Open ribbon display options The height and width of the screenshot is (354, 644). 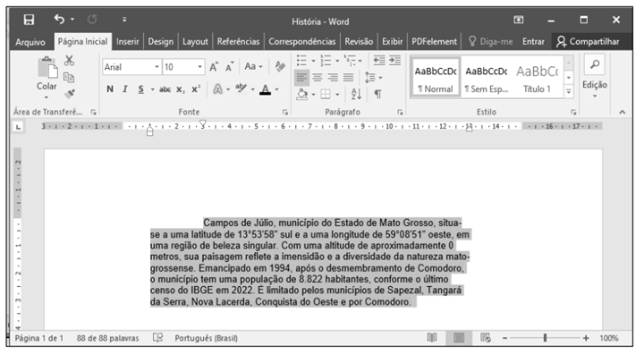click(519, 20)
